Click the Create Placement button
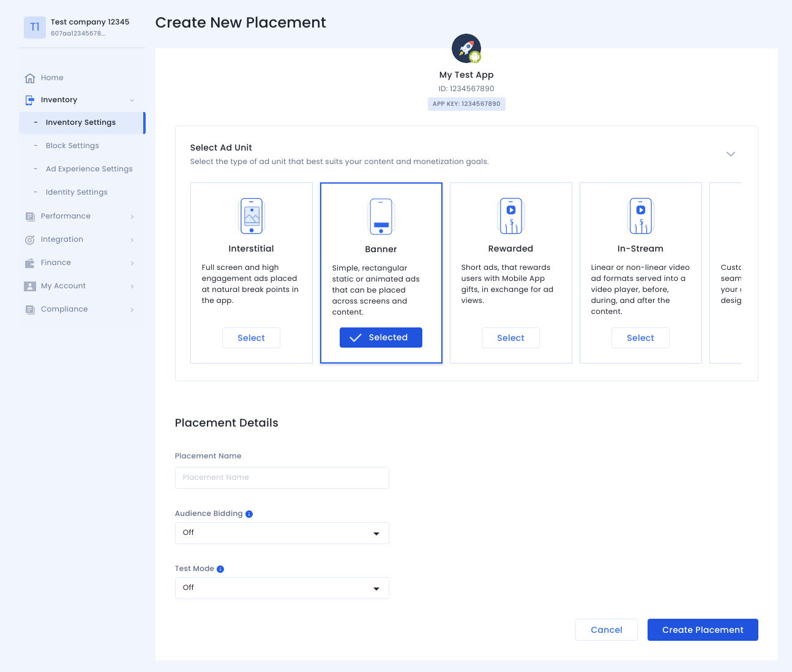Viewport: 792px width, 672px height. coord(703,630)
